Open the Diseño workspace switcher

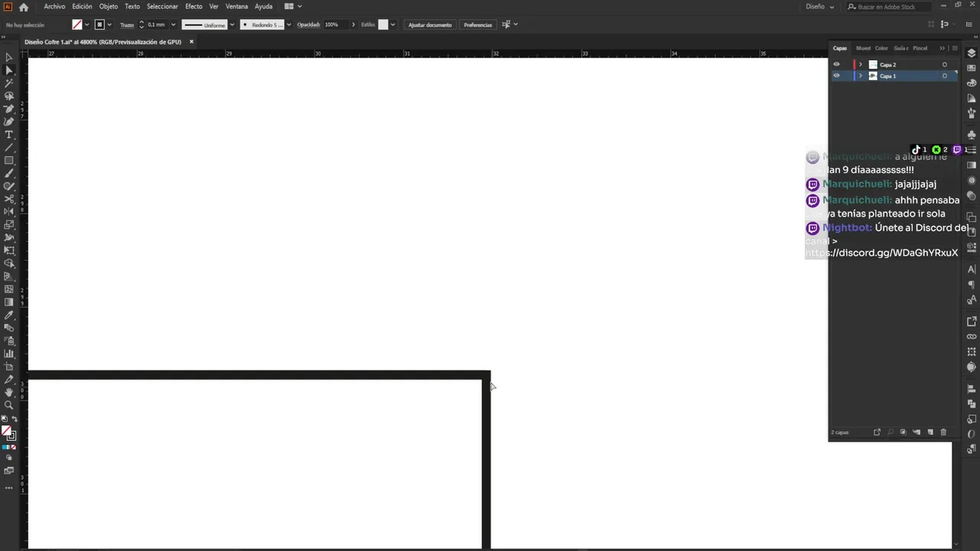pyautogui.click(x=819, y=7)
